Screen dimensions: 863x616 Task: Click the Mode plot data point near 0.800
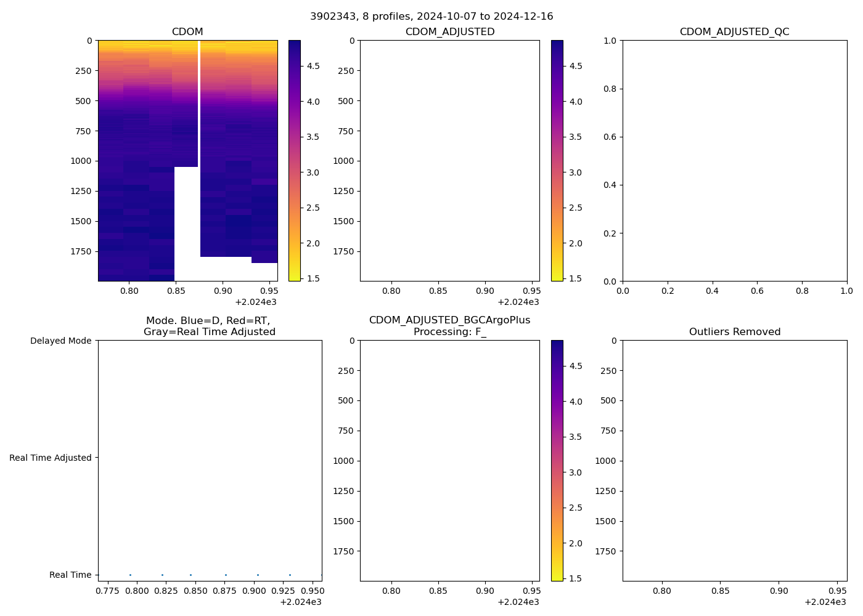tap(130, 575)
